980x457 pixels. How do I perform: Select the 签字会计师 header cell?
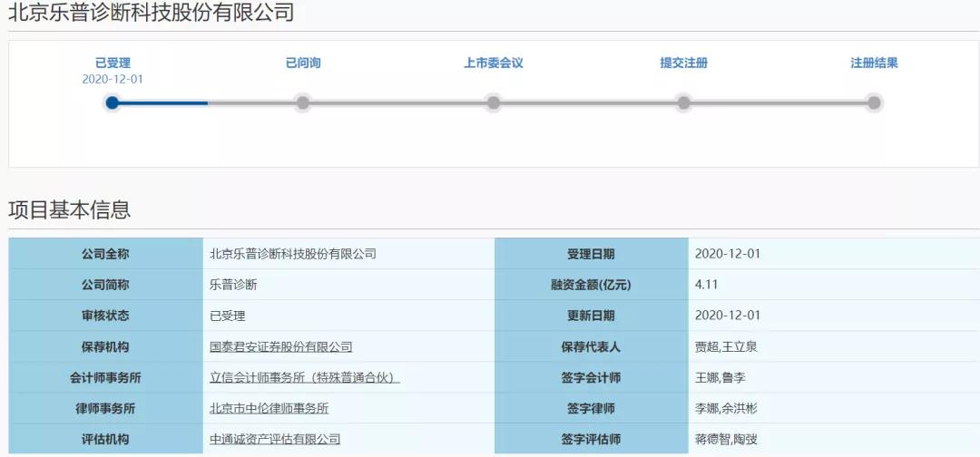click(x=592, y=377)
